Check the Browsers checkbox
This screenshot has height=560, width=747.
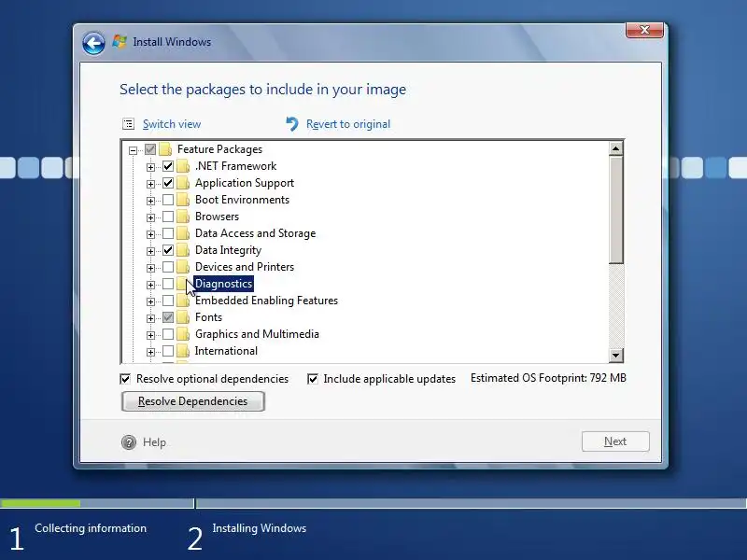(168, 217)
